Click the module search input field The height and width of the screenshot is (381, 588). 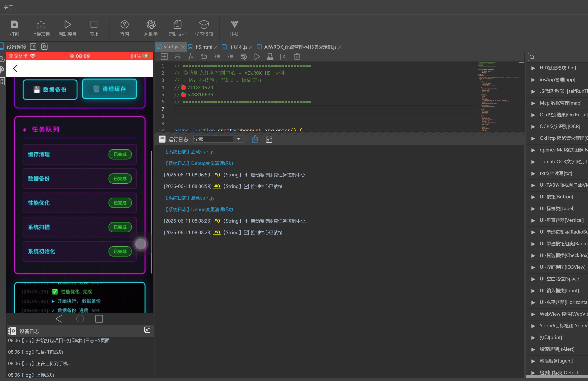click(x=558, y=57)
